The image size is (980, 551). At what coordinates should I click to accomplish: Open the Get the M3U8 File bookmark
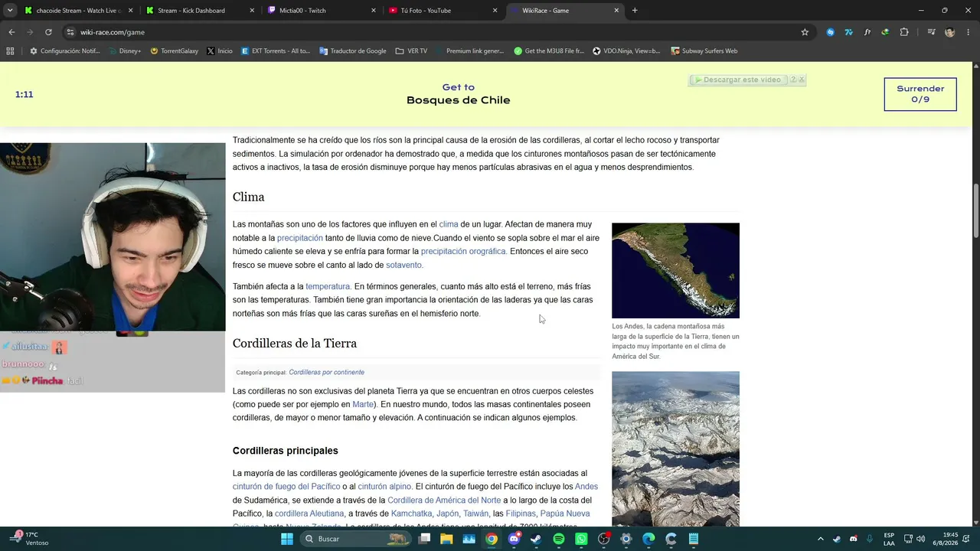pos(549,51)
